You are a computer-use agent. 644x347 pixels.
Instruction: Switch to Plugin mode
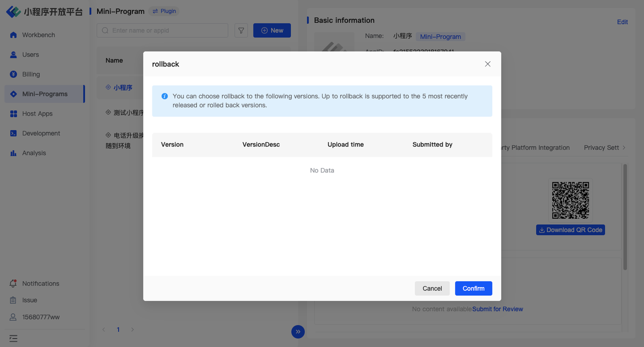[164, 11]
